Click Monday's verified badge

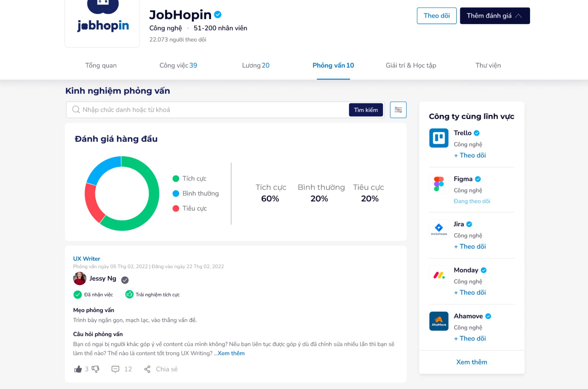point(484,270)
